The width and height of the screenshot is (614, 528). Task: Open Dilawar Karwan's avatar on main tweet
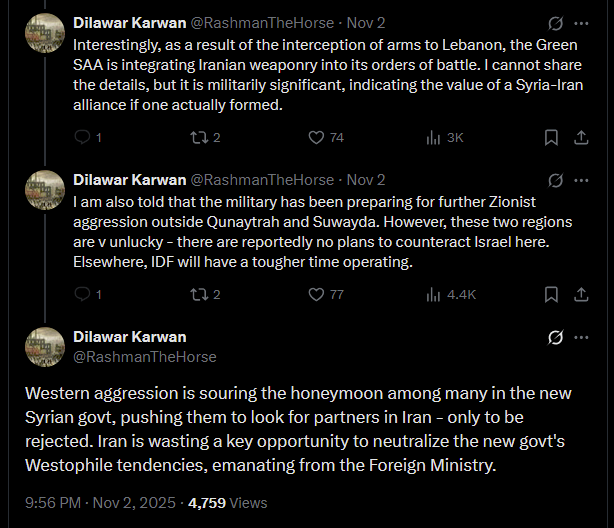pyautogui.click(x=45, y=345)
